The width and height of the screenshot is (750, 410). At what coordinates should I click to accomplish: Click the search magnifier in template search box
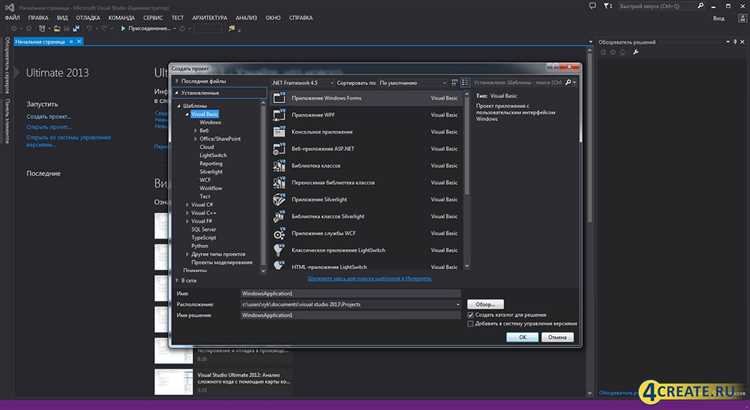pyautogui.click(x=568, y=83)
